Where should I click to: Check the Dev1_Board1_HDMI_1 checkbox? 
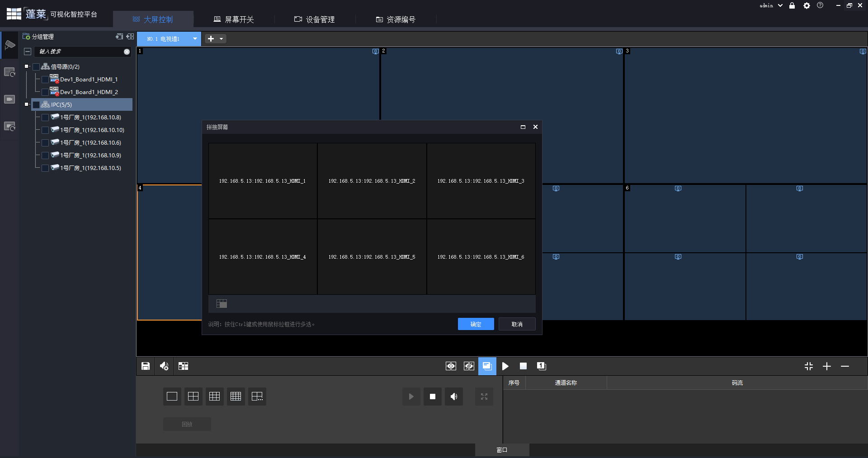pyautogui.click(x=45, y=80)
